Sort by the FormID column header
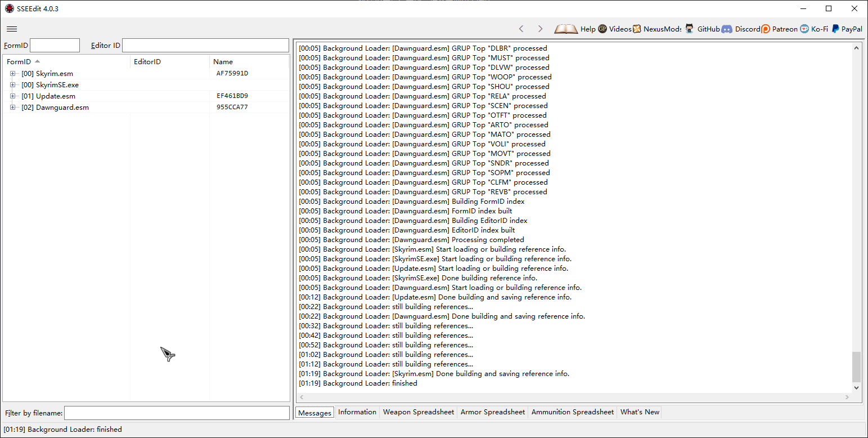The image size is (868, 438). coord(66,61)
